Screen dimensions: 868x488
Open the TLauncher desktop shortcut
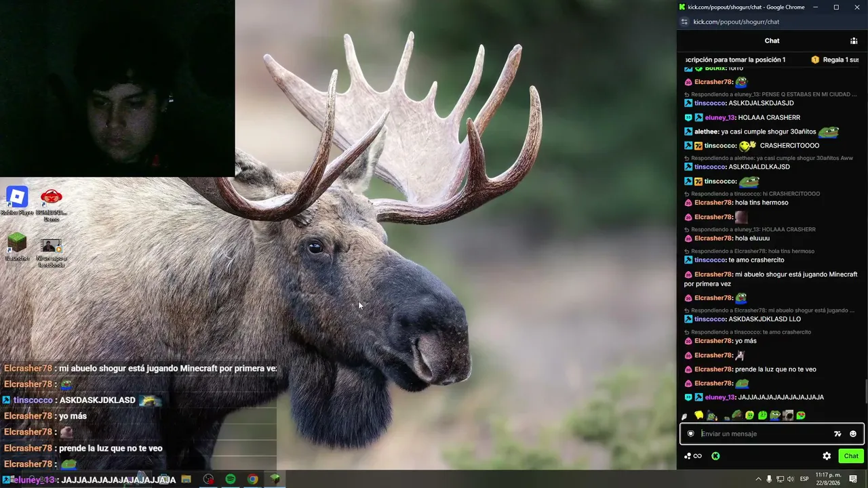pyautogui.click(x=17, y=247)
